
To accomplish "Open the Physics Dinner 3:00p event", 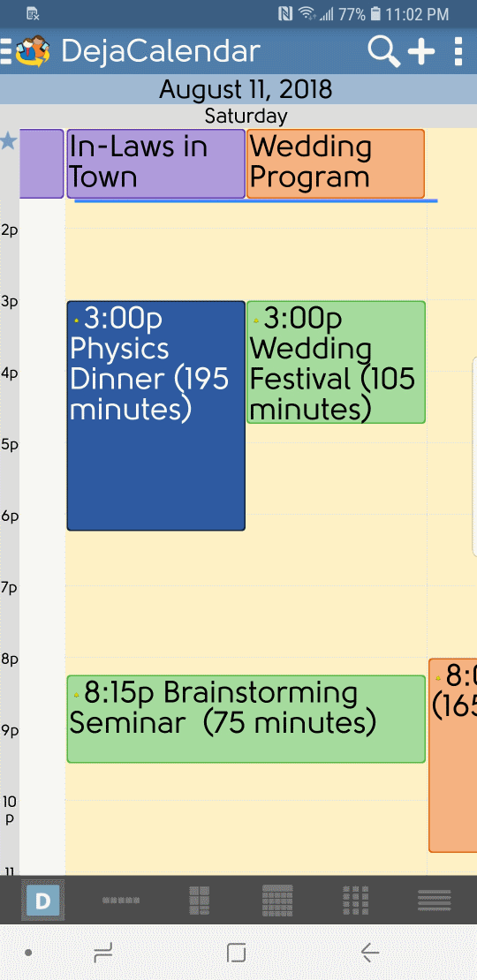I will click(x=155, y=416).
